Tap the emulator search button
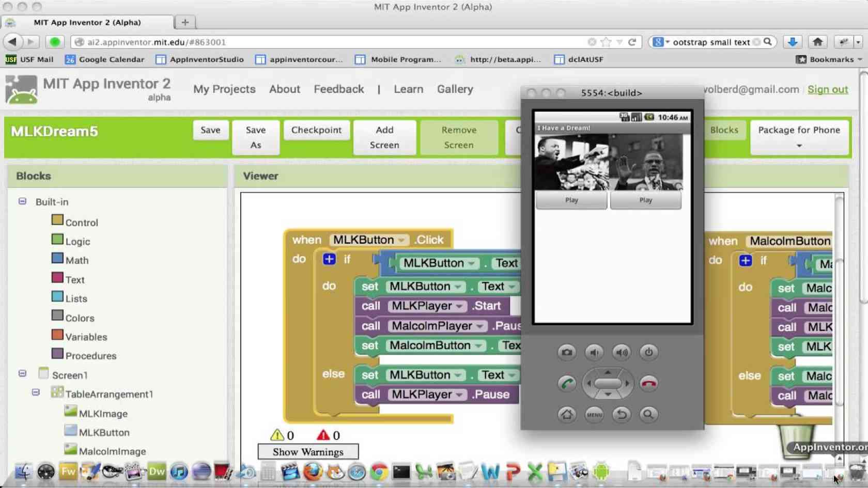The height and width of the screenshot is (488, 868). point(648,414)
